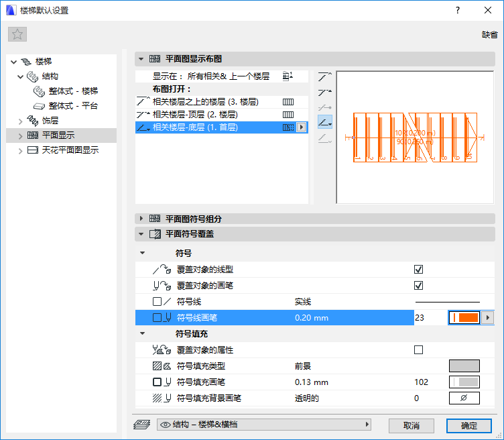This screenshot has height=440, width=504.
Task: Expand the 天花平面图显示 tree node
Action: pyautogui.click(x=20, y=151)
